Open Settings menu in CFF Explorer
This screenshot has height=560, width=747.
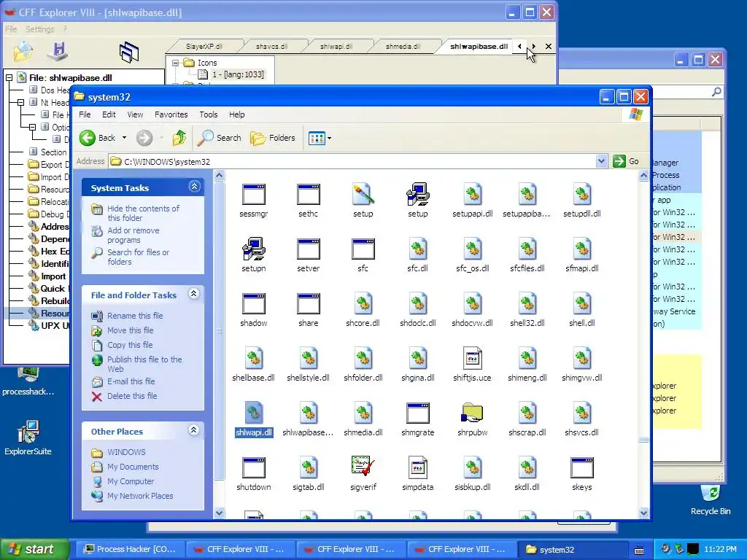click(x=39, y=29)
